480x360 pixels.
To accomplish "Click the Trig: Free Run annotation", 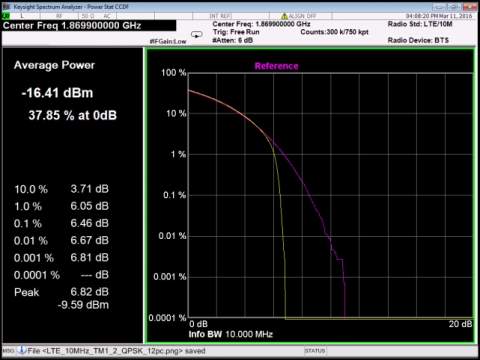I will coord(236,32).
